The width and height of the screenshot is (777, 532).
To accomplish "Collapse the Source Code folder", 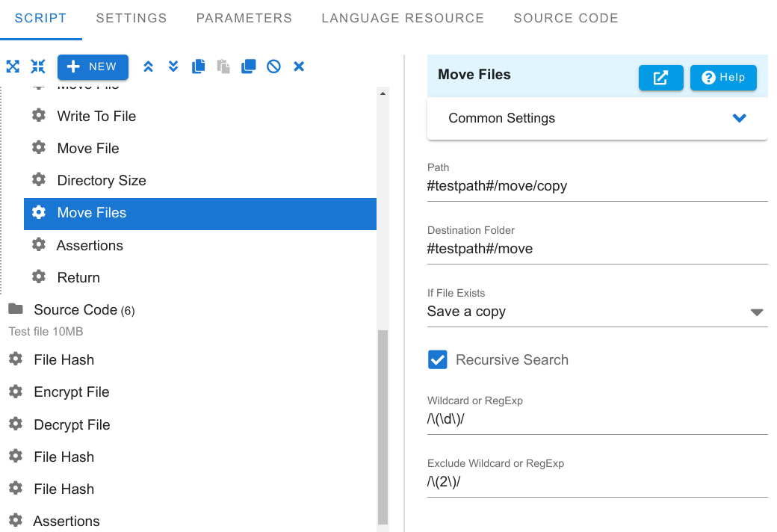I will (x=16, y=309).
